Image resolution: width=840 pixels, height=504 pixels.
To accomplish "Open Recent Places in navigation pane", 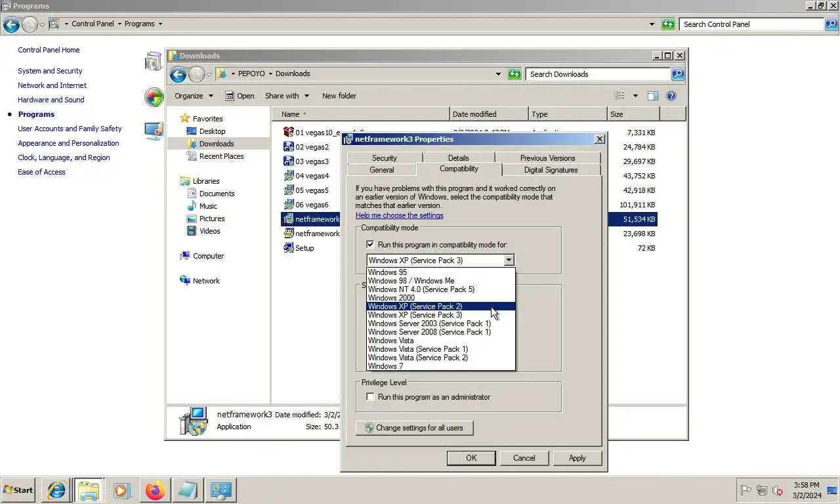I will pyautogui.click(x=215, y=156).
